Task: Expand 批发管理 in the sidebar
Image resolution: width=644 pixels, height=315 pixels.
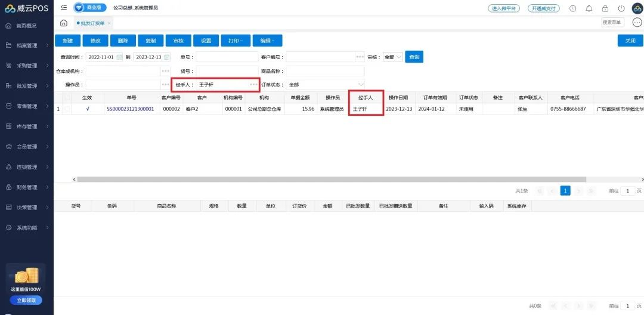Action: pyautogui.click(x=27, y=86)
